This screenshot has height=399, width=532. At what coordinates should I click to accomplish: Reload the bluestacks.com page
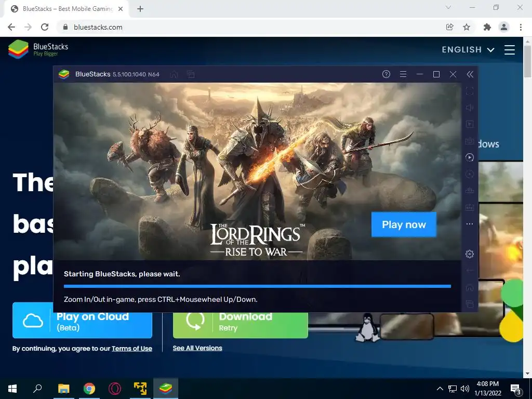pyautogui.click(x=45, y=27)
